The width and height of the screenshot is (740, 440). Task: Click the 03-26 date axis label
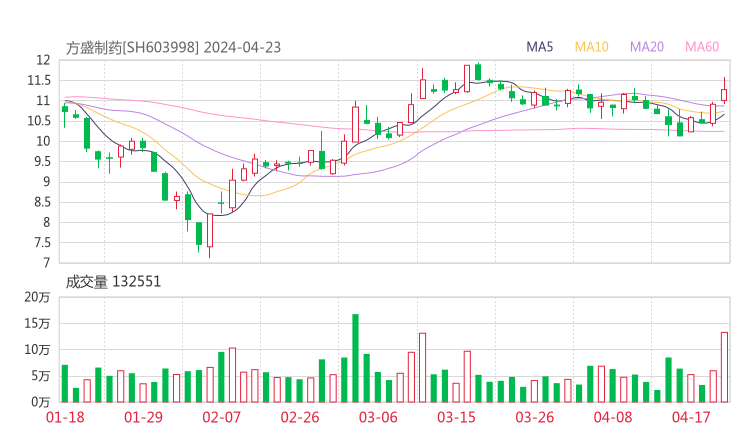pyautogui.click(x=535, y=417)
